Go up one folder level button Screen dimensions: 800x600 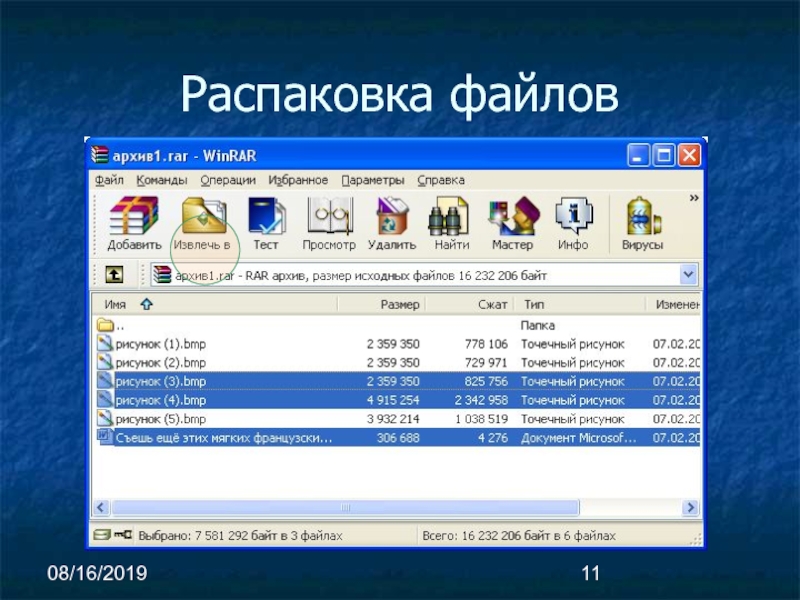[114, 274]
